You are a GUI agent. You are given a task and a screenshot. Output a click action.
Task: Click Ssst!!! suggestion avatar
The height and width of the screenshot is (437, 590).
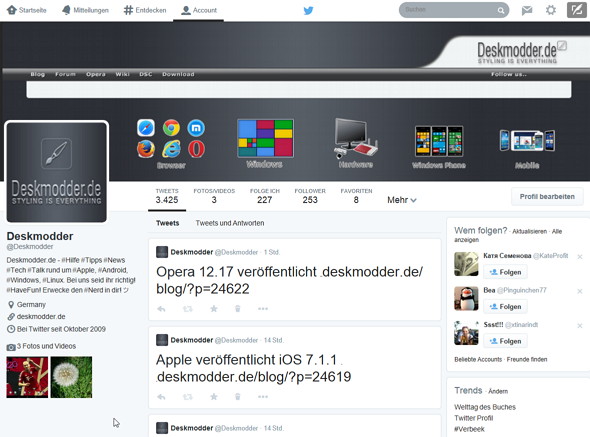click(466, 333)
